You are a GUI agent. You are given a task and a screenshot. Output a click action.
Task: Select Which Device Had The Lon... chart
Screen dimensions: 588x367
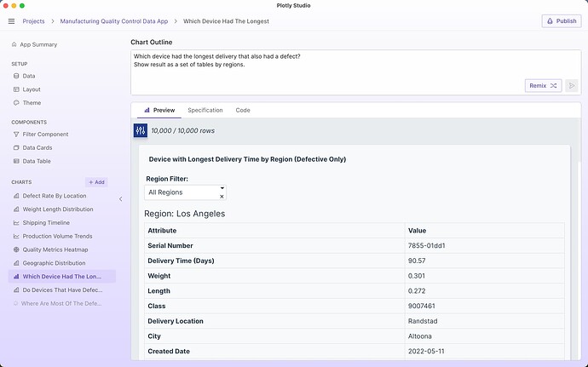62,277
